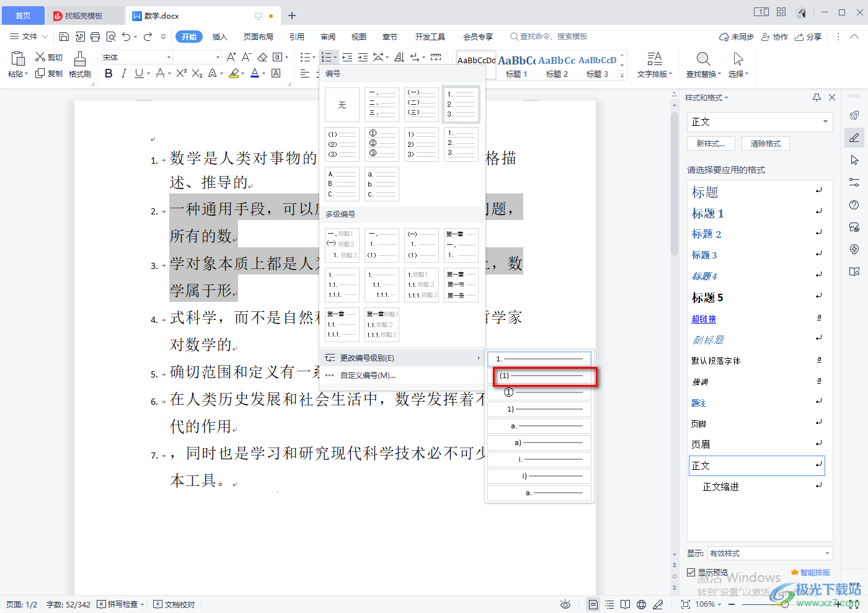Switch to reading view in status bar
Viewport: 868px width, 613px height.
click(x=626, y=604)
